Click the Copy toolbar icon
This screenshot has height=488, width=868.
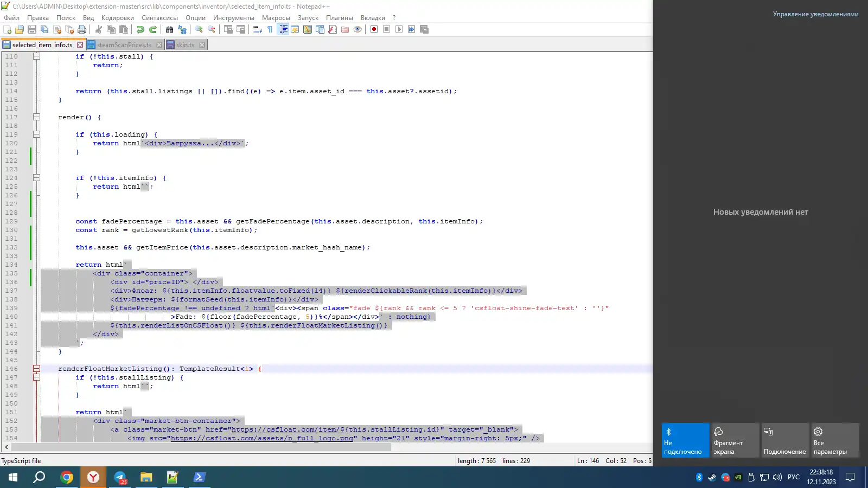pos(111,29)
